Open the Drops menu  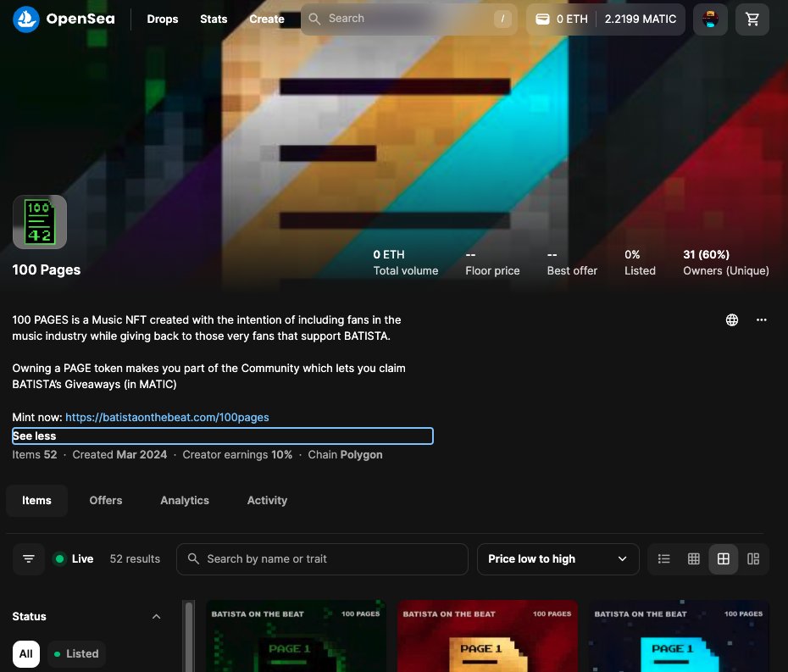pyautogui.click(x=163, y=19)
